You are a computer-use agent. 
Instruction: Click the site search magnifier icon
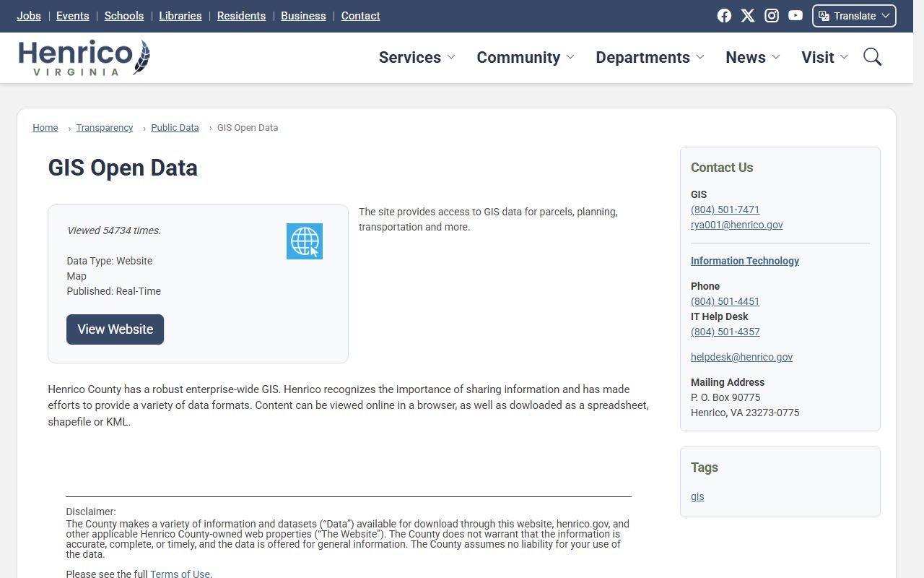873,57
